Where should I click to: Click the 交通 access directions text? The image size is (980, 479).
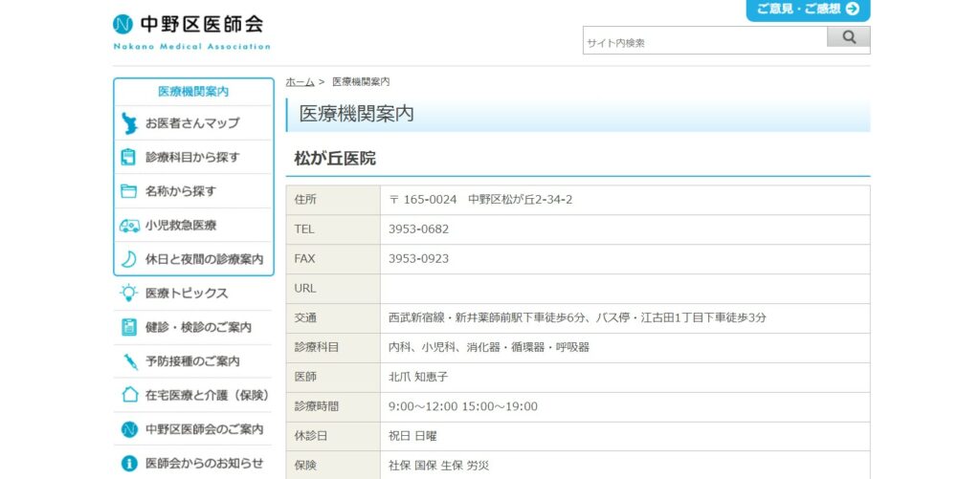577,317
